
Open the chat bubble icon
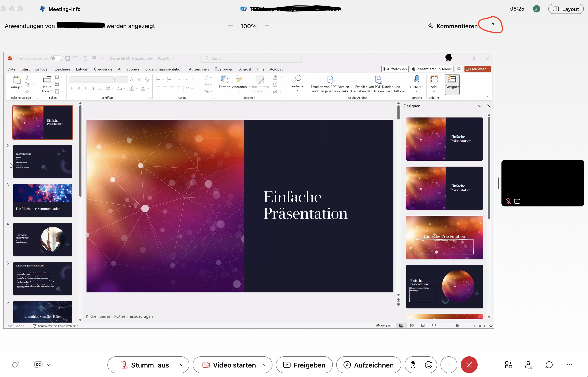(549, 365)
